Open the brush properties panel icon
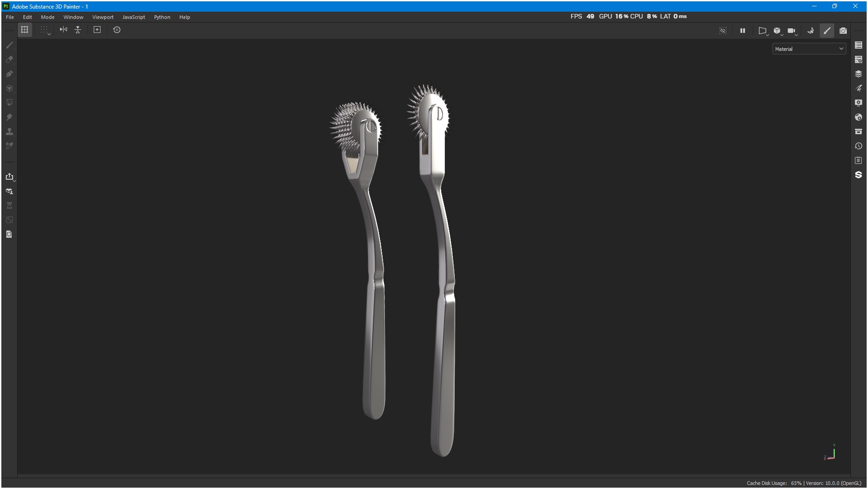This screenshot has height=489, width=868. (x=859, y=88)
